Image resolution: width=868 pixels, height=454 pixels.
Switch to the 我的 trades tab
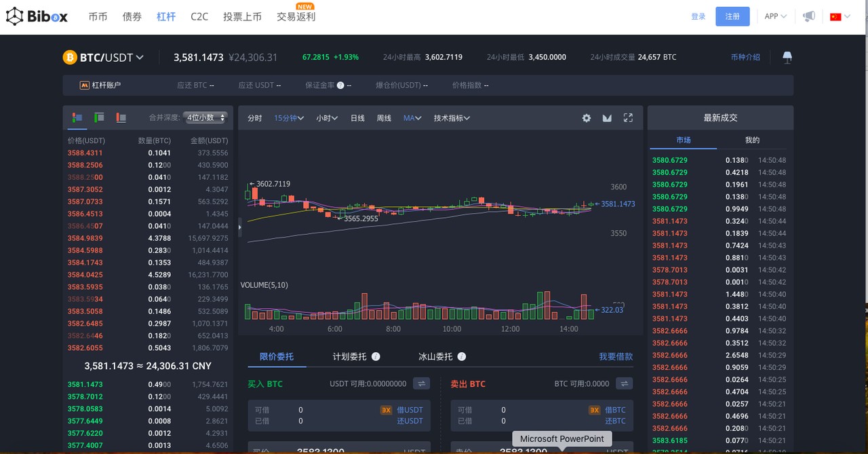click(x=752, y=140)
